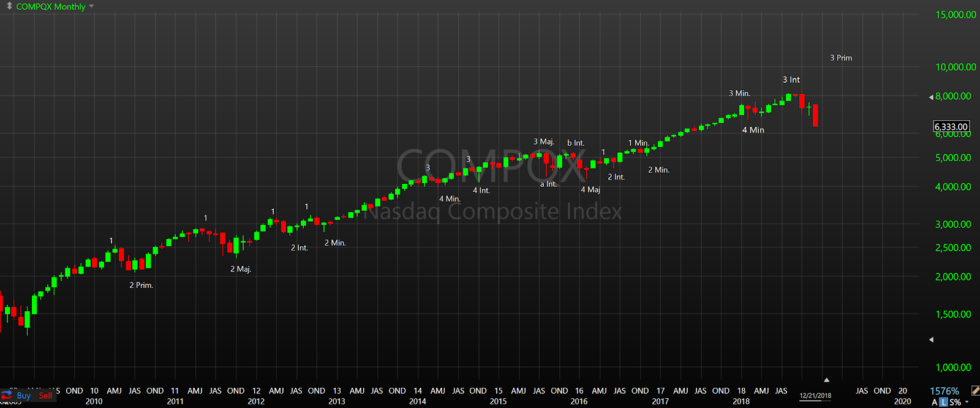Select the '3 Min.' wave annotation
The width and height of the screenshot is (980, 408).
pyautogui.click(x=739, y=93)
